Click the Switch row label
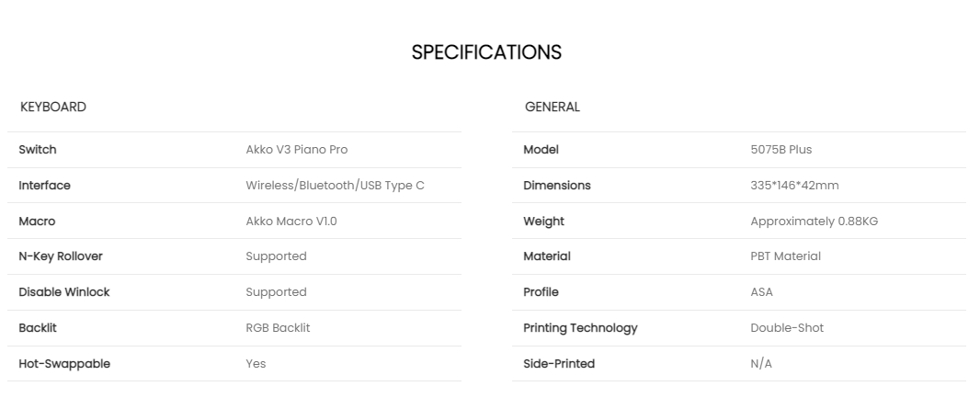This screenshot has width=980, height=409. coord(38,149)
